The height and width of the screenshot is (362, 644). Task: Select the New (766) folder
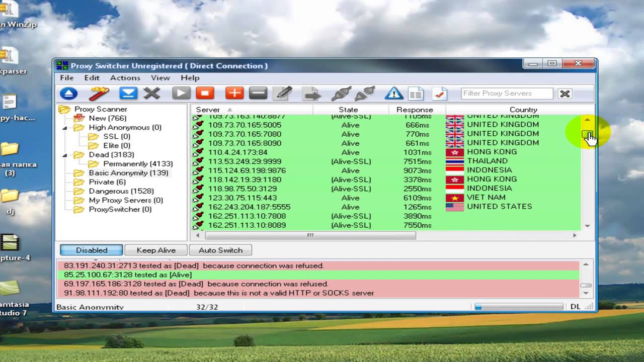pyautogui.click(x=108, y=118)
